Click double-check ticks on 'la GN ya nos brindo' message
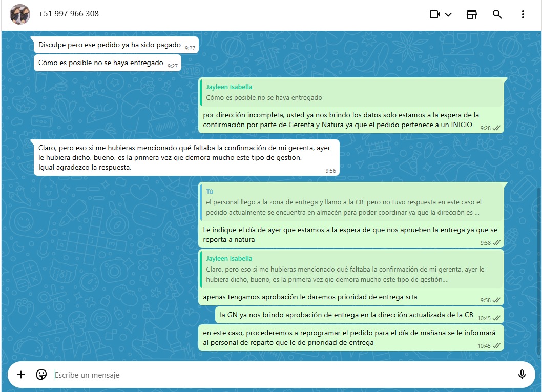Image resolution: width=542 pixels, height=392 pixels. (x=496, y=318)
